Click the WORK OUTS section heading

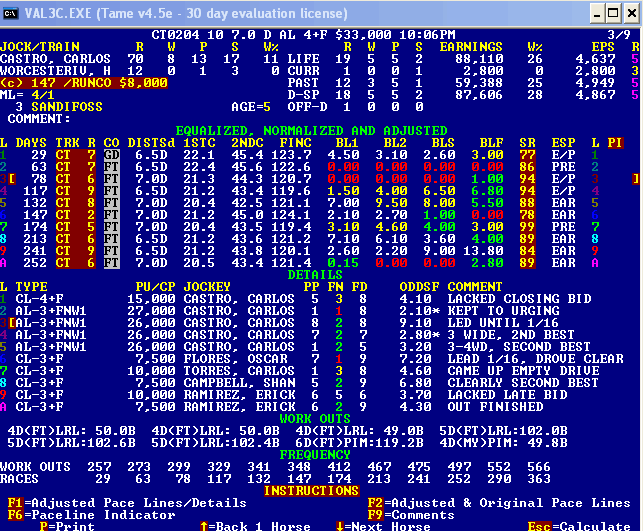[315, 419]
